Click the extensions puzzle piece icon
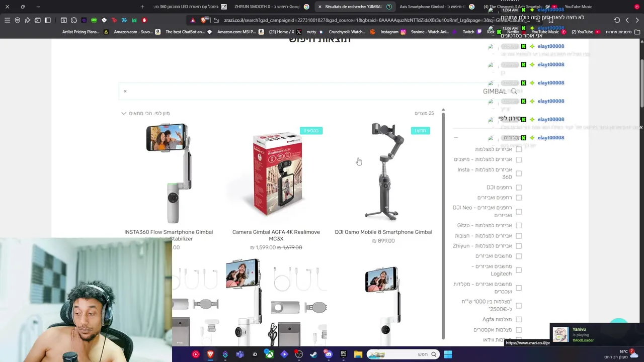Screen dimensions: 644x362 pyautogui.click(x=74, y=20)
